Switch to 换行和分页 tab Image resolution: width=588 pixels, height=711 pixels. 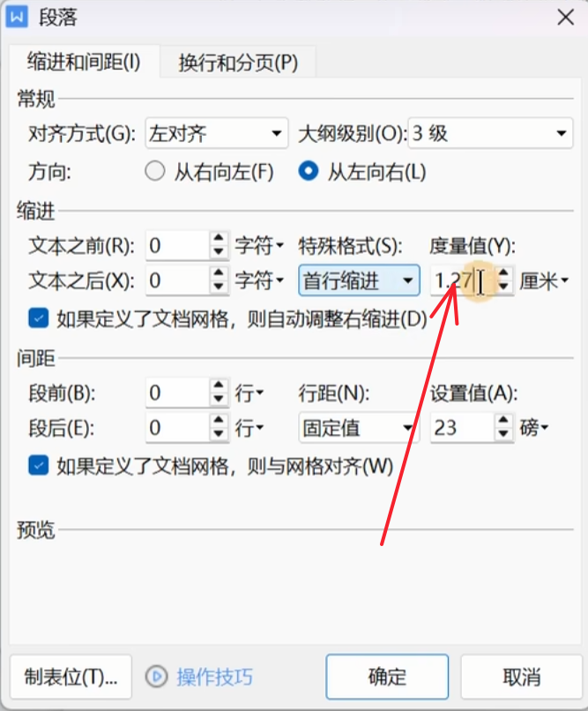[x=238, y=63]
